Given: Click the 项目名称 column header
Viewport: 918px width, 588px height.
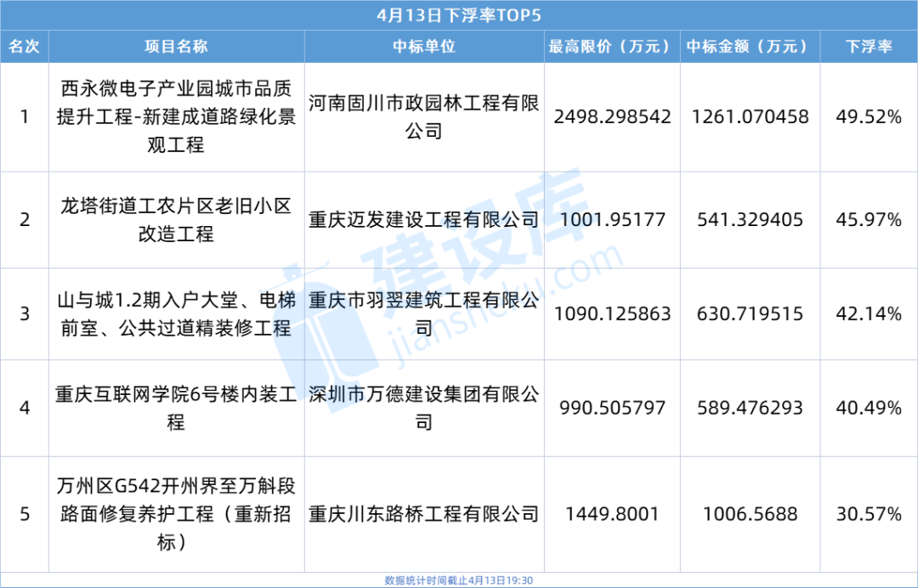Looking at the screenshot, I should click(176, 47).
